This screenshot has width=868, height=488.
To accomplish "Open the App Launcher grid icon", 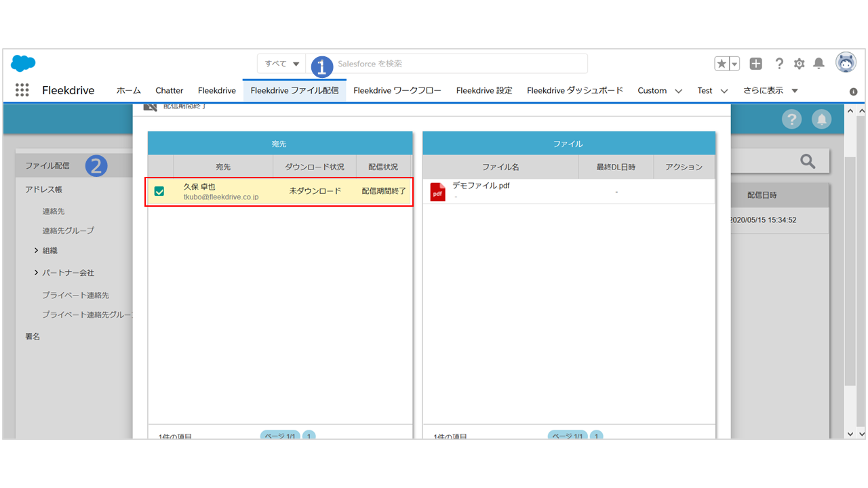I will (x=22, y=90).
